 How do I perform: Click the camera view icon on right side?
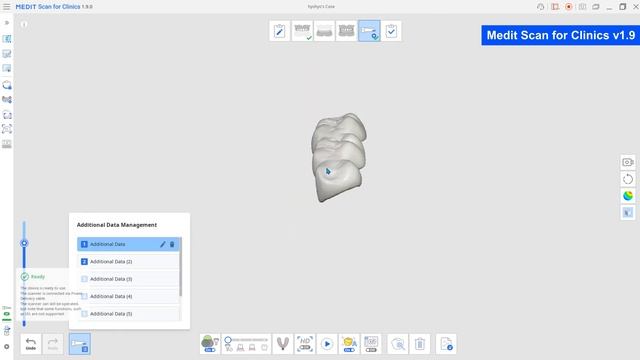coord(628,162)
